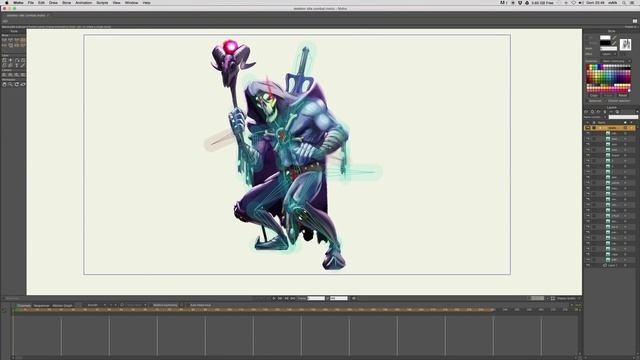This screenshot has width=640, height=360.
Task: Click the Delete Layer trash icon
Action: (604, 111)
